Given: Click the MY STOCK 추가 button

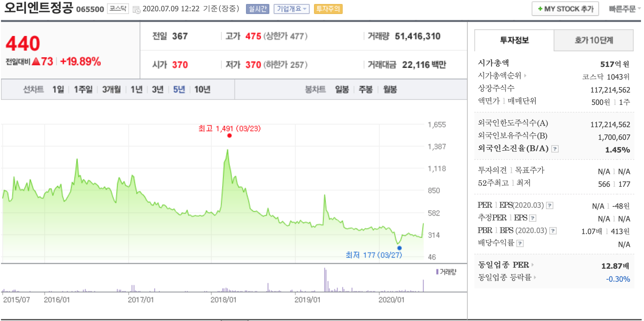Looking at the screenshot, I should pyautogui.click(x=565, y=9).
